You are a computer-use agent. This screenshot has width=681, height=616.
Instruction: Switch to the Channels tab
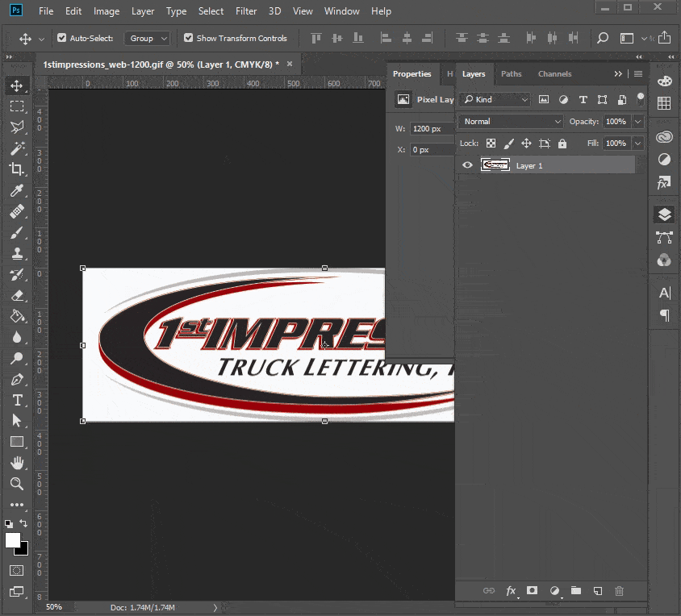pos(554,74)
